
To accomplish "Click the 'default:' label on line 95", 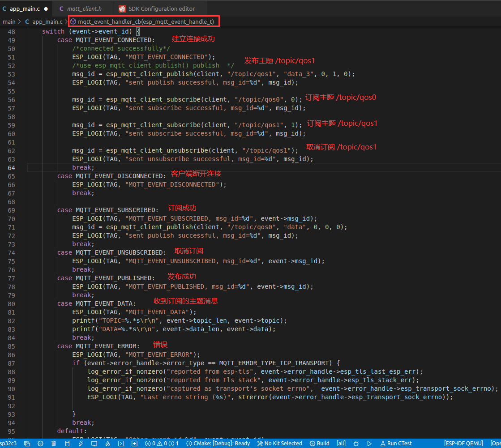I will pos(72,431).
